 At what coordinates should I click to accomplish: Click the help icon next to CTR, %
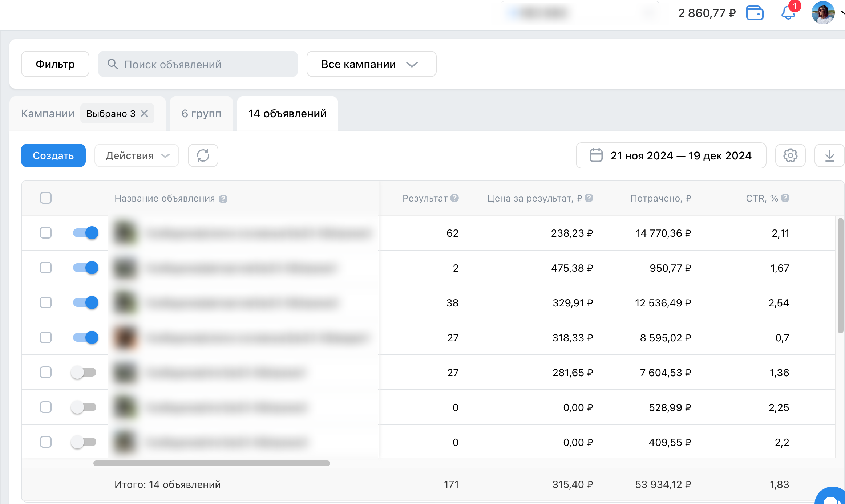[x=785, y=198]
